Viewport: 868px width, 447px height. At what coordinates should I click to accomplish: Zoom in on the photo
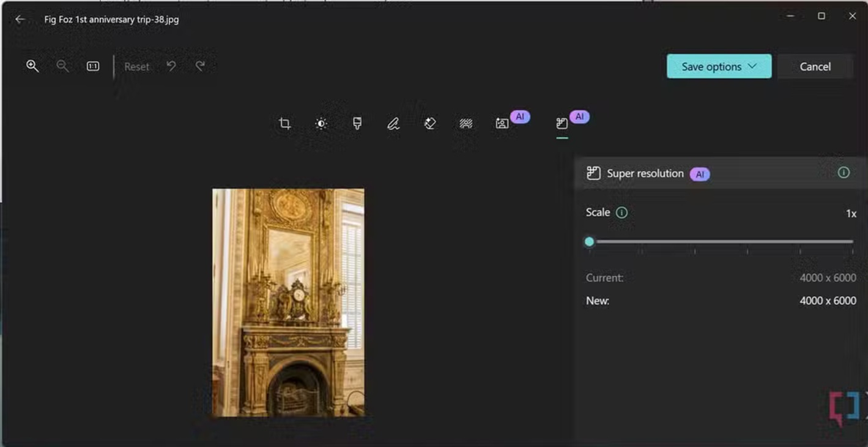tap(32, 66)
